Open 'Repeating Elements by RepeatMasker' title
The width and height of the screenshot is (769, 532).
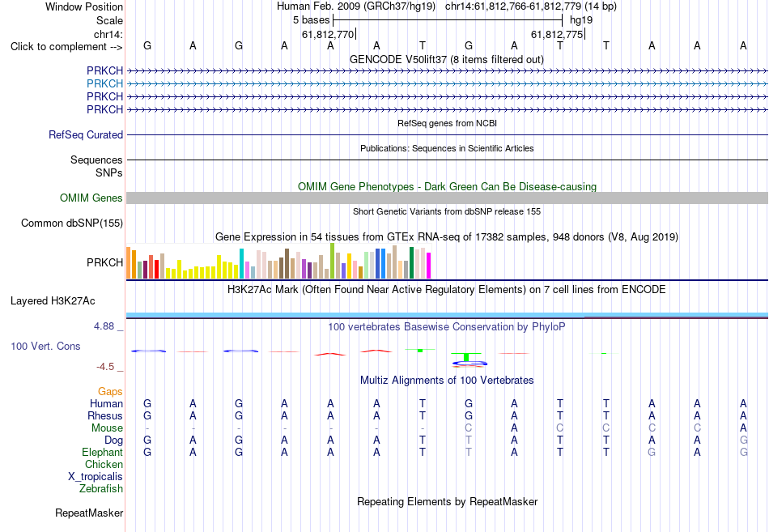click(448, 501)
